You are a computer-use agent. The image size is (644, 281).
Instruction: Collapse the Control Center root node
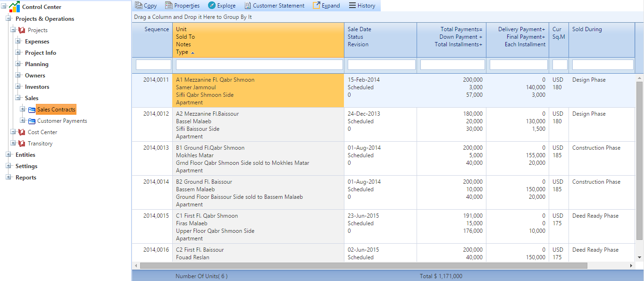(x=4, y=7)
